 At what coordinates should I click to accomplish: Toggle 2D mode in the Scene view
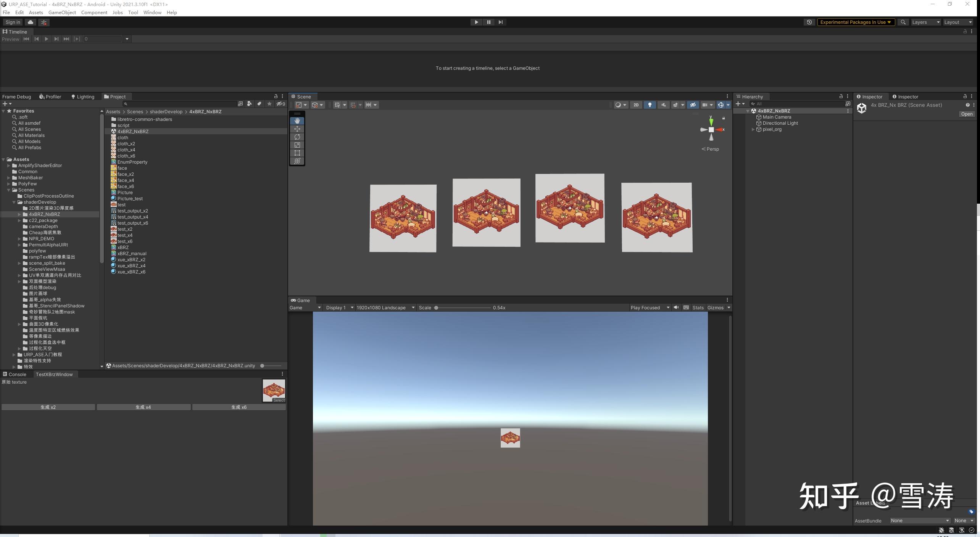636,105
